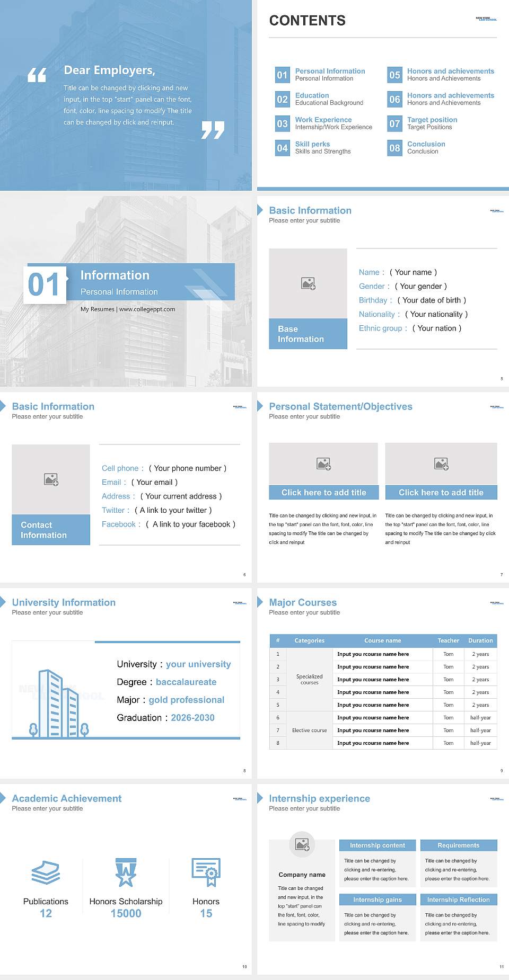Click the university building illustration
This screenshot has width=509, height=980.
tap(58, 703)
